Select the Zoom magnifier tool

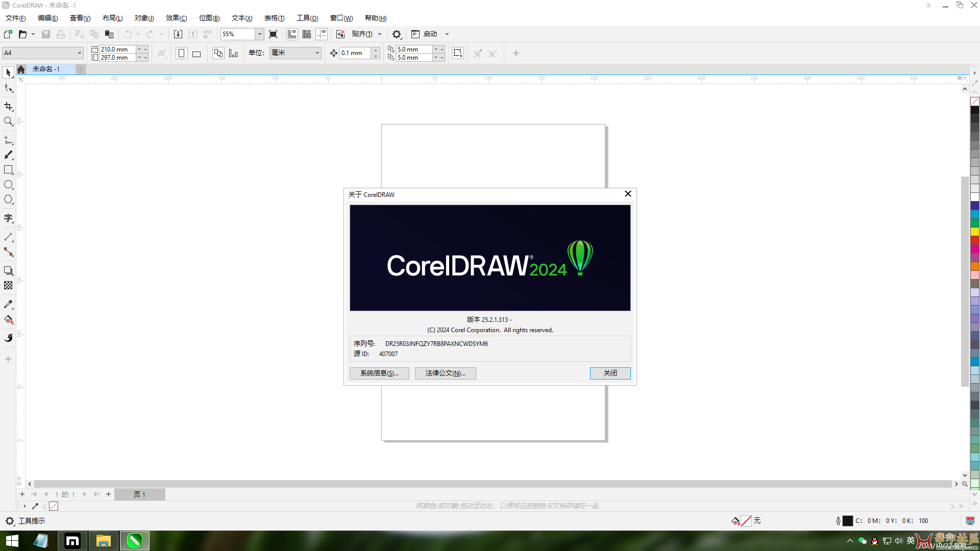pos(8,121)
